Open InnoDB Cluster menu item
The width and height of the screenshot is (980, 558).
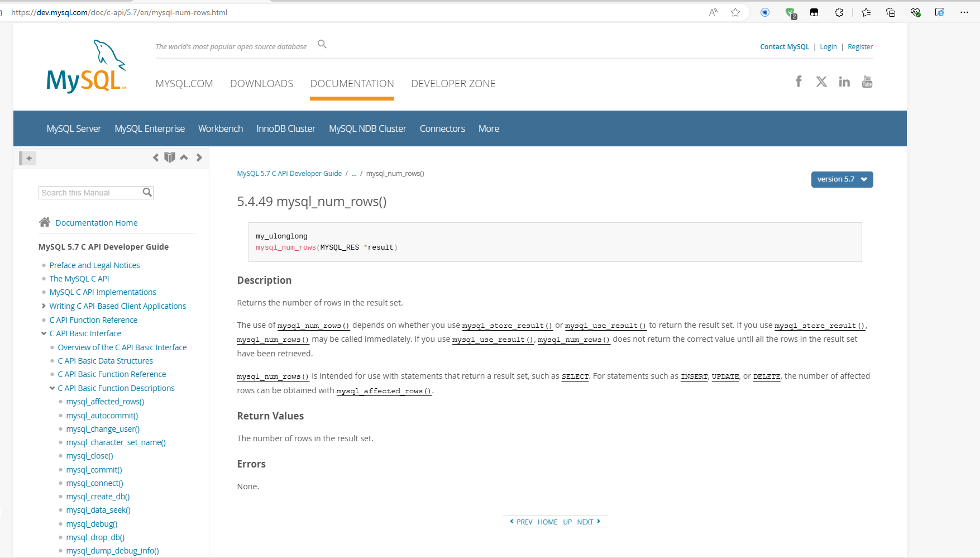[x=286, y=128]
